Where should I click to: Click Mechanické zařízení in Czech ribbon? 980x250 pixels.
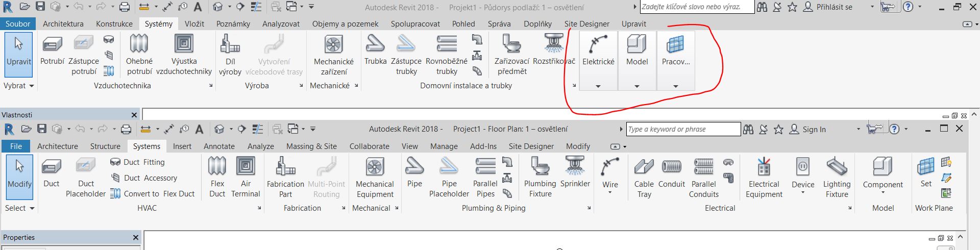pyautogui.click(x=334, y=55)
